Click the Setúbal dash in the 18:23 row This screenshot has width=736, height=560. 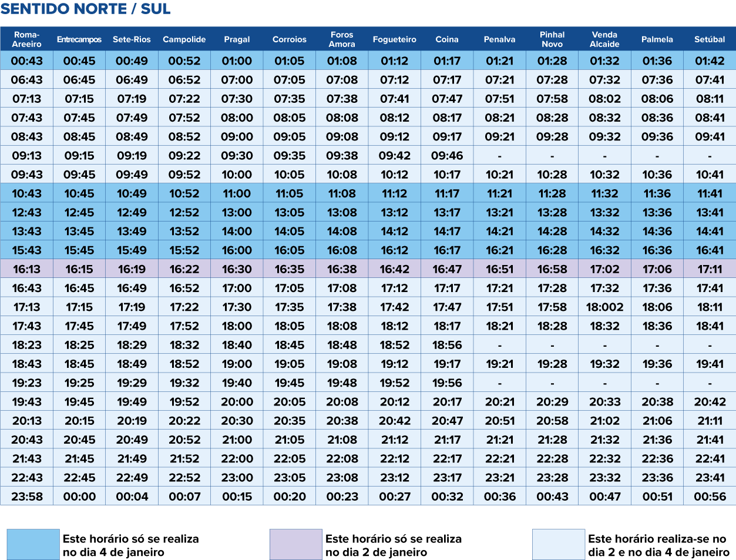[710, 345]
